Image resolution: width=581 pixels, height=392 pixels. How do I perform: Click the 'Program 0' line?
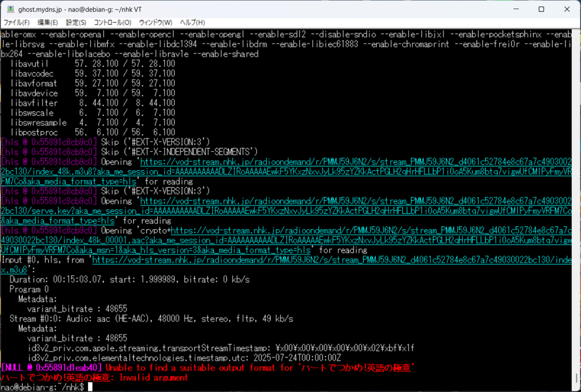click(29, 289)
